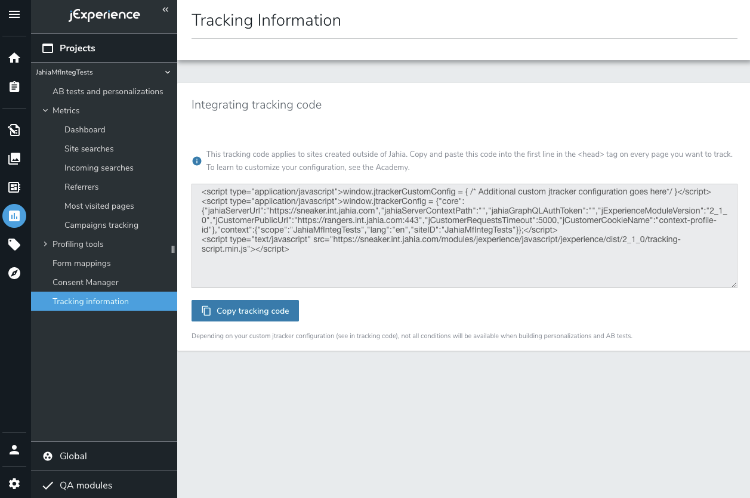Open Referrers metrics
The image size is (750, 498).
coord(81,187)
